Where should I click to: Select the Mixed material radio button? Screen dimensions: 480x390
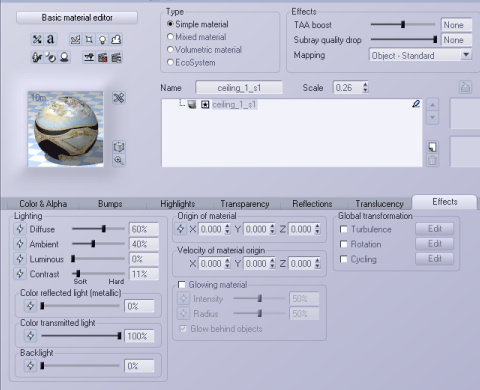coord(170,37)
